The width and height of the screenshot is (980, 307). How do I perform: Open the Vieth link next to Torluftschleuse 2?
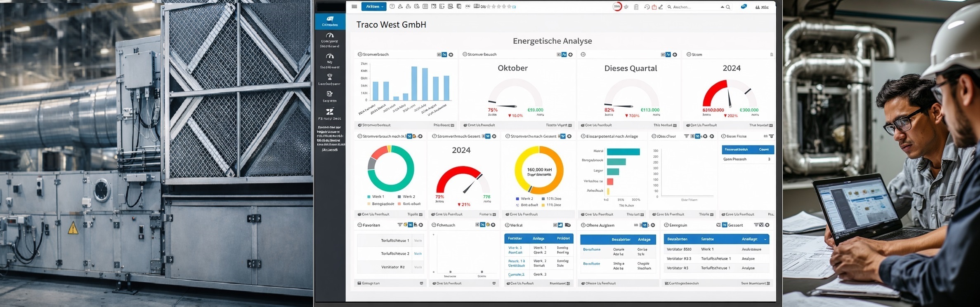418,254
